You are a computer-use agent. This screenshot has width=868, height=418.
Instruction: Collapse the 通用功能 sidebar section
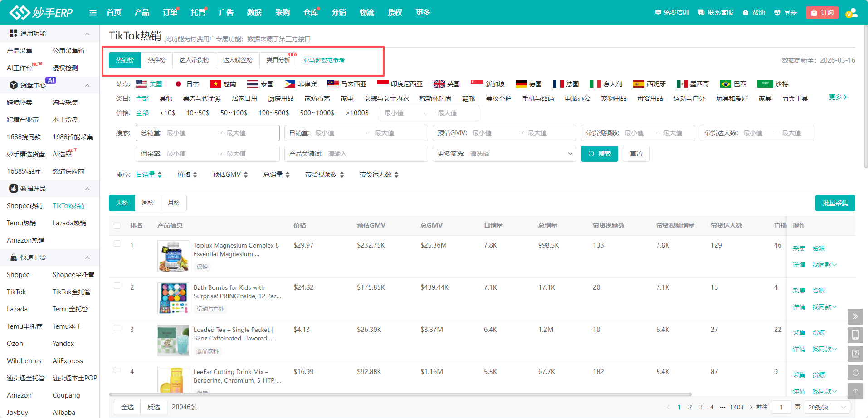[87, 34]
